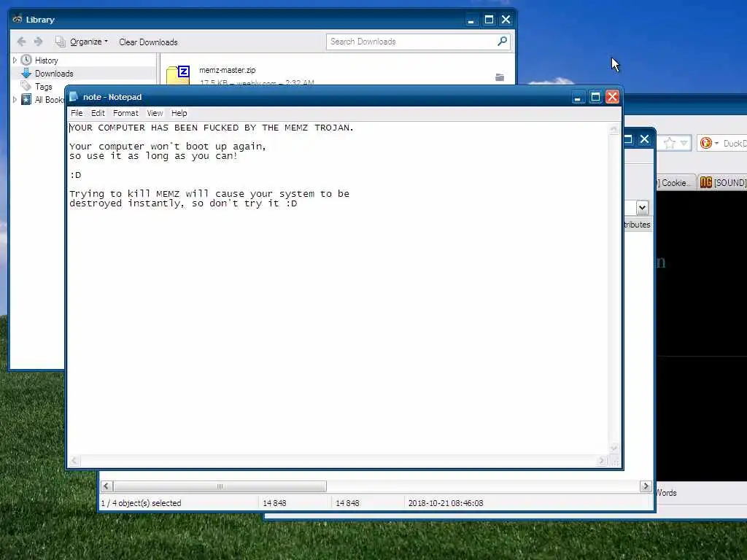Close the note - Notepad window
Image resolution: width=747 pixels, height=560 pixels.
click(613, 97)
